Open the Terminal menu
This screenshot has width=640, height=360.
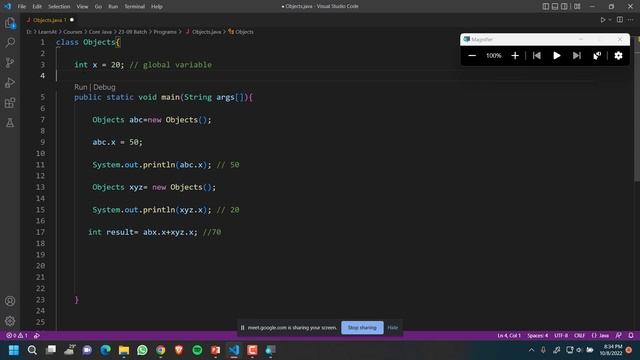[x=135, y=7]
